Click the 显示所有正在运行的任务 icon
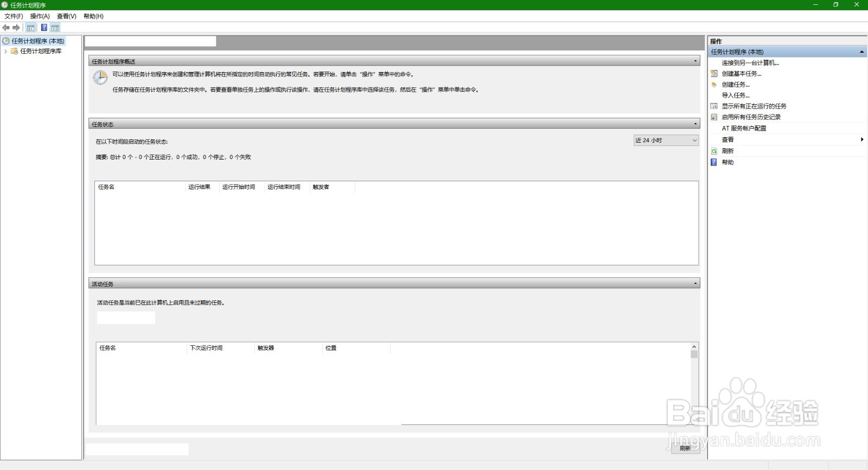868x470 pixels. tap(714, 106)
